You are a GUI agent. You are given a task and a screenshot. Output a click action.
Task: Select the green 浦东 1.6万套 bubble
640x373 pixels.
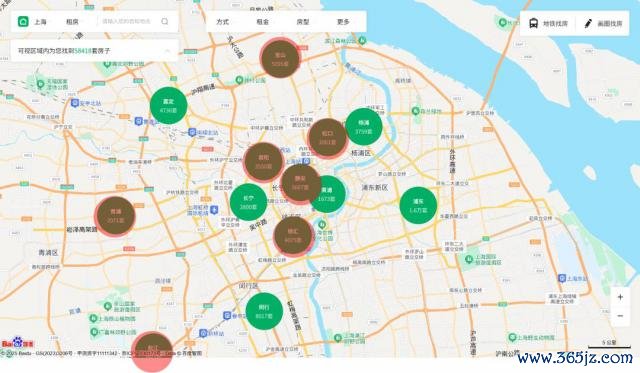418,205
